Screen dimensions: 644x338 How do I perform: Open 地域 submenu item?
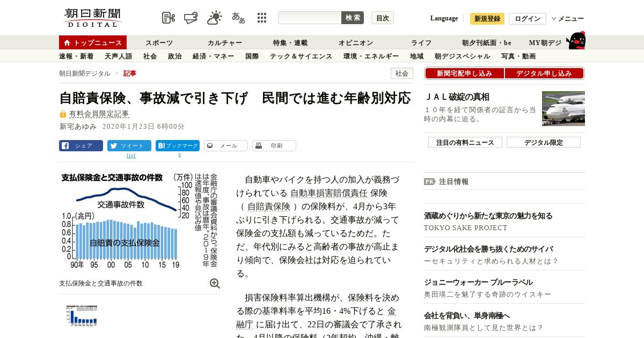point(416,56)
